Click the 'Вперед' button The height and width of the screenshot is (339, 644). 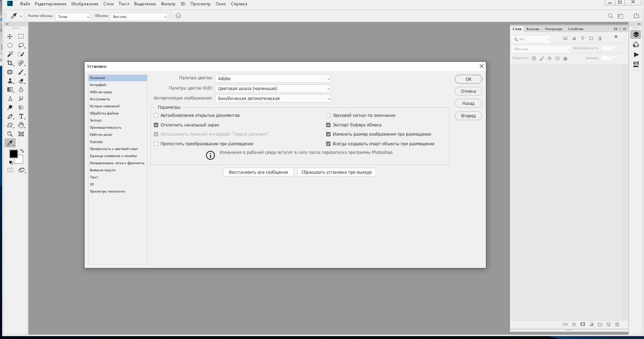tap(469, 116)
